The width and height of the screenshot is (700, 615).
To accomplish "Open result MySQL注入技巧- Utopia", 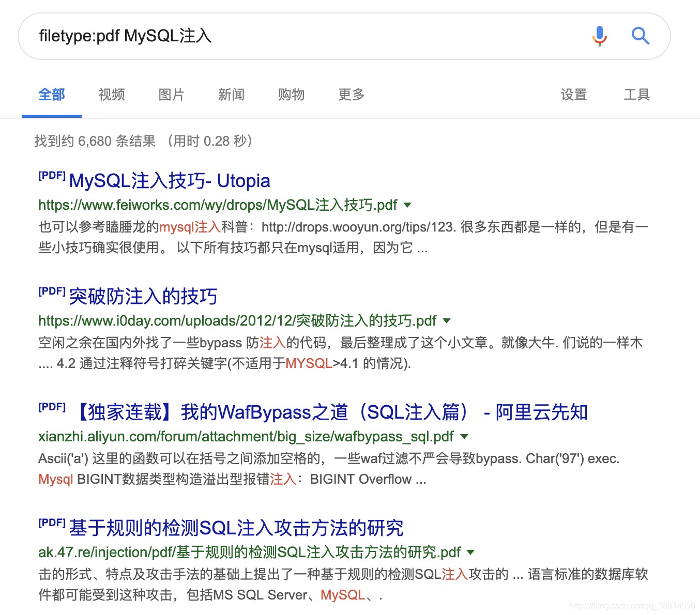I will 170,181.
